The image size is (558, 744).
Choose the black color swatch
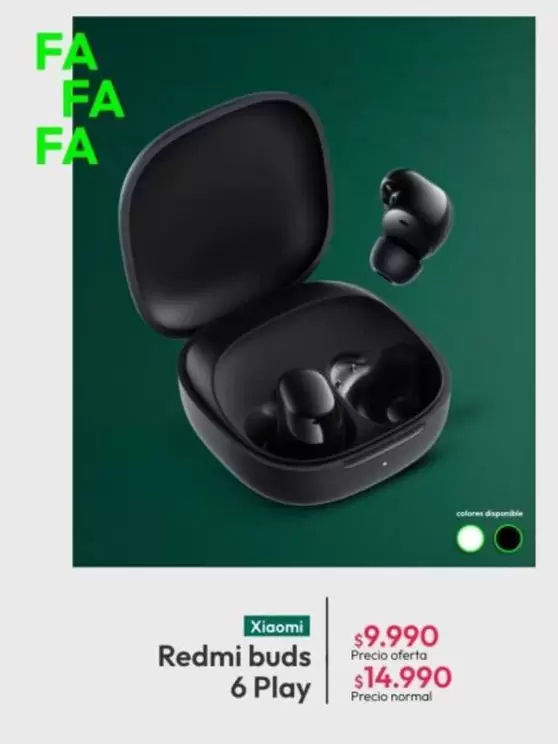pos(508,539)
